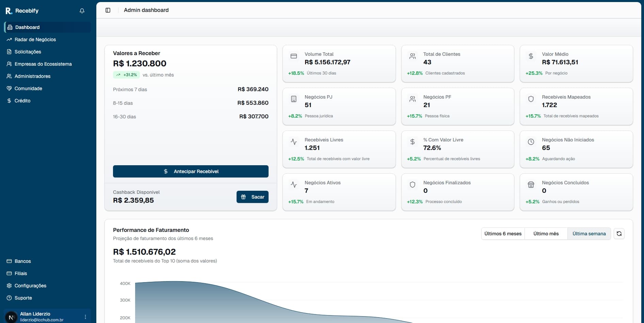Select the Últimos 6 meses tab
This screenshot has height=323, width=644.
[503, 234]
